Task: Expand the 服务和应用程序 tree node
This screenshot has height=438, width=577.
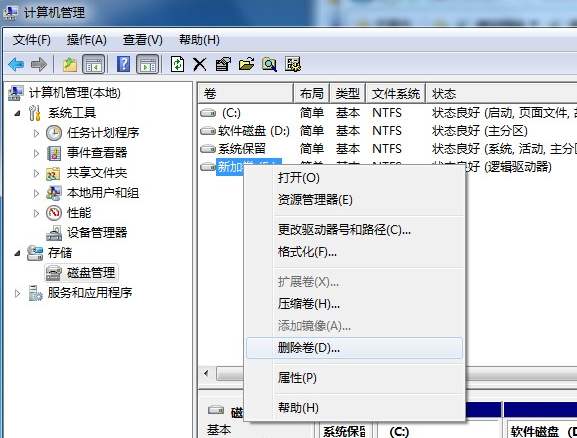Action: click(17, 293)
